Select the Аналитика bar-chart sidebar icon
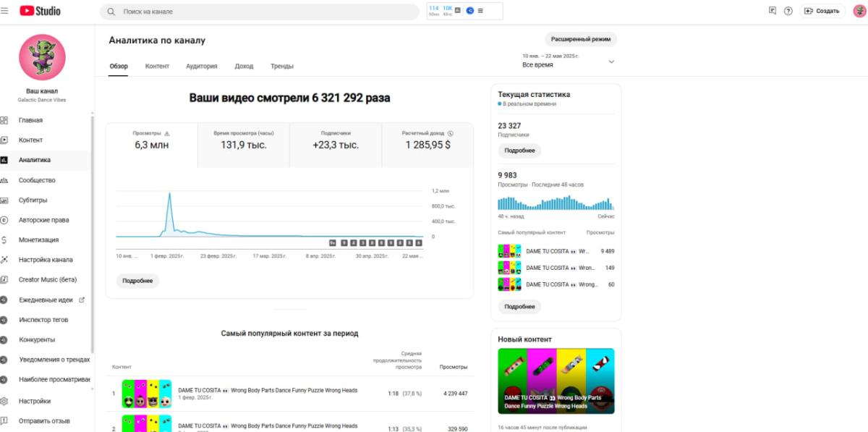The image size is (868, 432). tap(4, 160)
